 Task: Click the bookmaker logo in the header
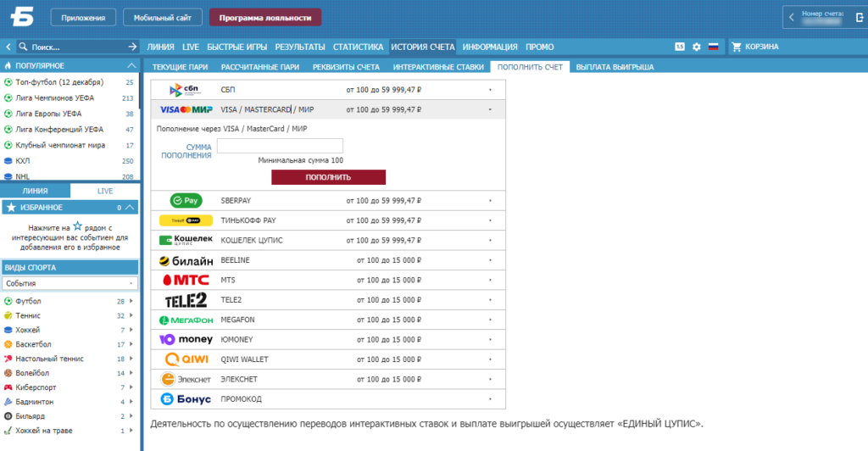click(22, 17)
